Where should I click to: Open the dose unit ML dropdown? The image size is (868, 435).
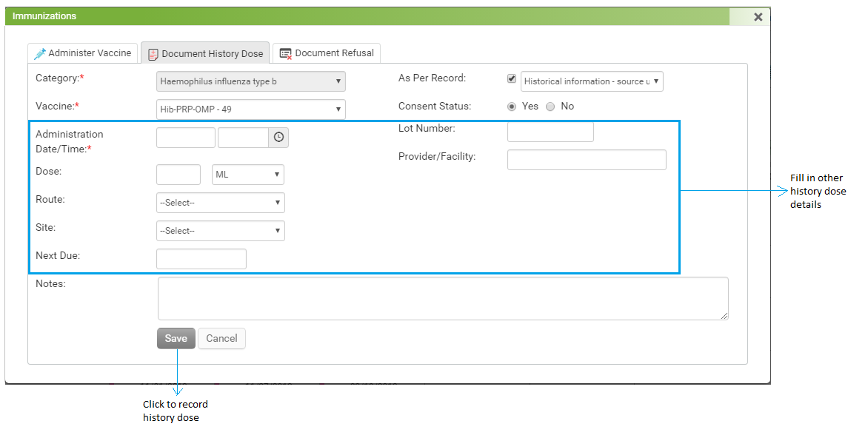[x=247, y=175]
